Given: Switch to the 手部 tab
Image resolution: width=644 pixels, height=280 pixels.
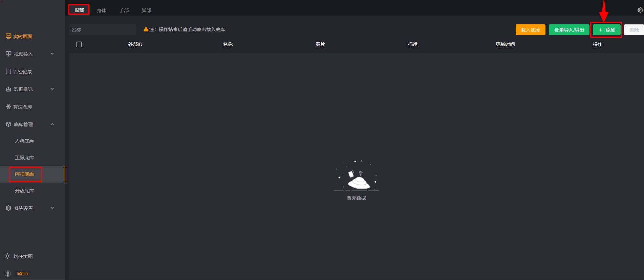Looking at the screenshot, I should pos(124,10).
